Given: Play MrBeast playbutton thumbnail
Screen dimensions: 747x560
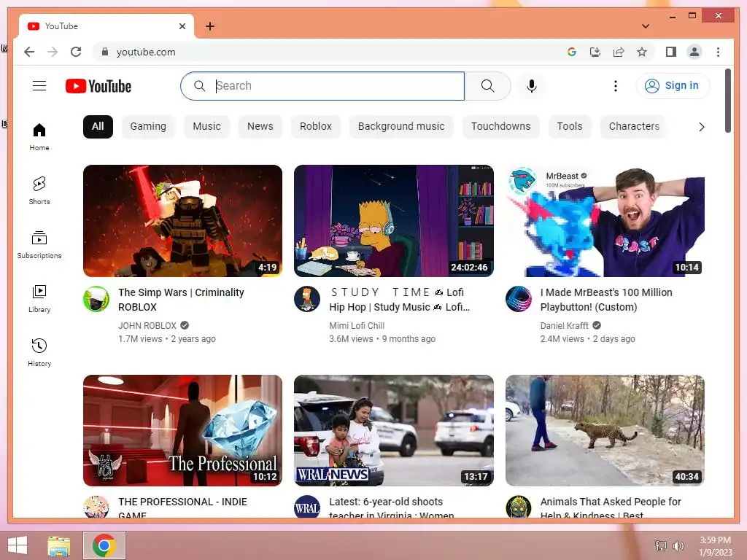Looking at the screenshot, I should pyautogui.click(x=605, y=221).
